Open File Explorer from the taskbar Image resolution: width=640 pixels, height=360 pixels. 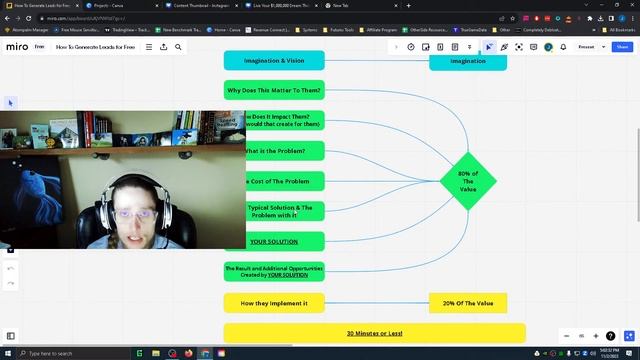(156, 353)
